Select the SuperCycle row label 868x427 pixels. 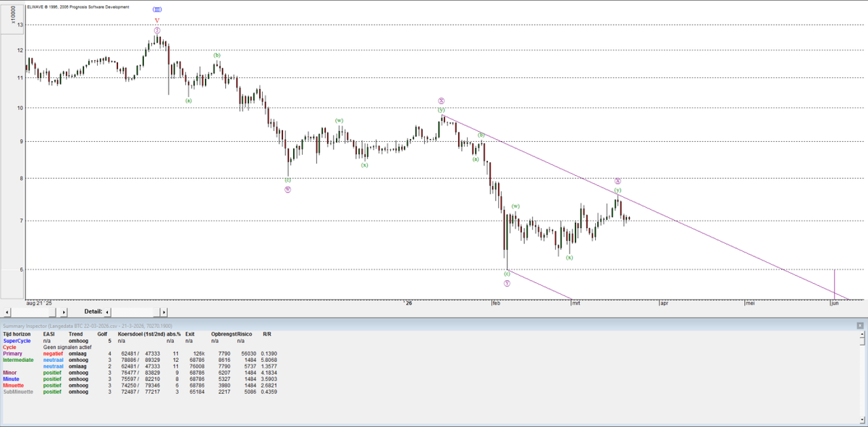[17, 342]
